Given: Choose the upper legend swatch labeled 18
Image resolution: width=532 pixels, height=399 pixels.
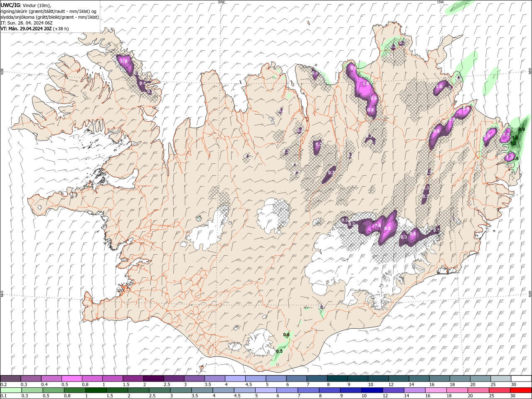Looking at the screenshot, I should [459, 379].
